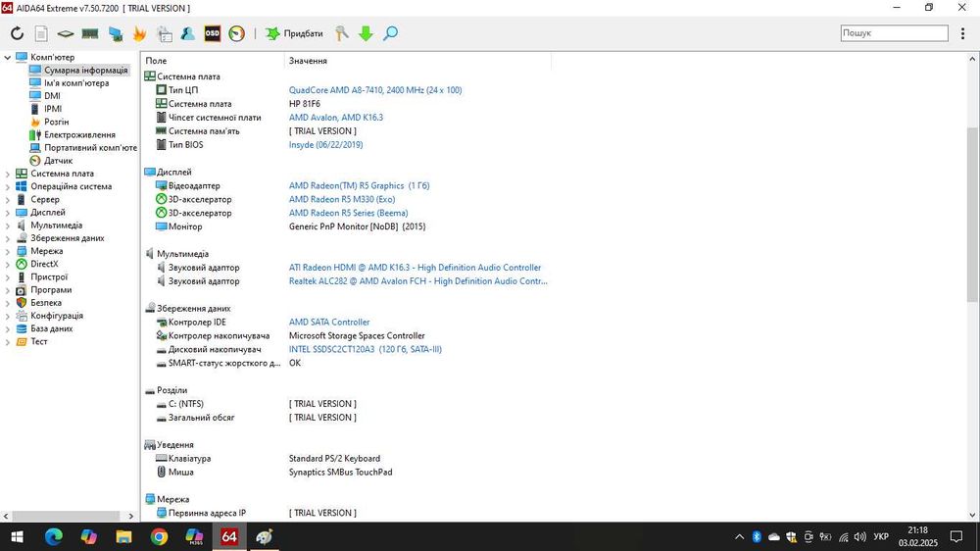Select Standard PS/2 Keyboard value
The image size is (980, 551).
coord(334,459)
